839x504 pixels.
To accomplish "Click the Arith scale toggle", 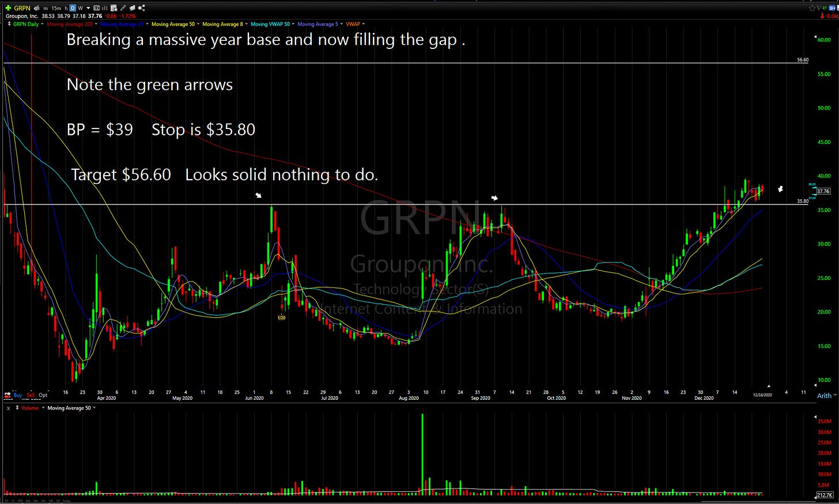I will click(x=824, y=396).
